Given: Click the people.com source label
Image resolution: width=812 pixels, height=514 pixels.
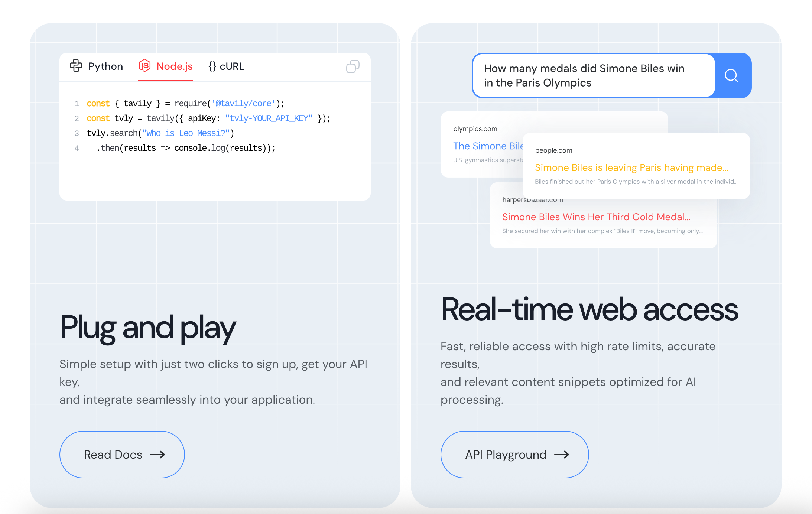Looking at the screenshot, I should [553, 150].
